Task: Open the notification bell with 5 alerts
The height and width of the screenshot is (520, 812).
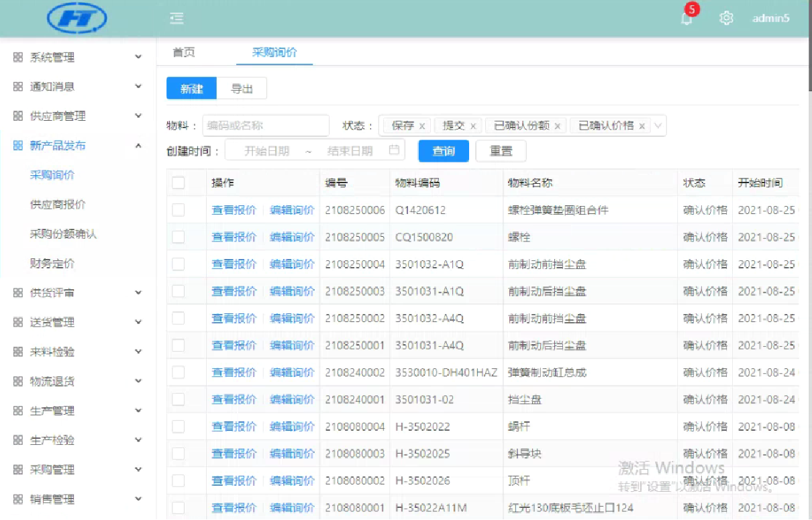Action: point(686,19)
